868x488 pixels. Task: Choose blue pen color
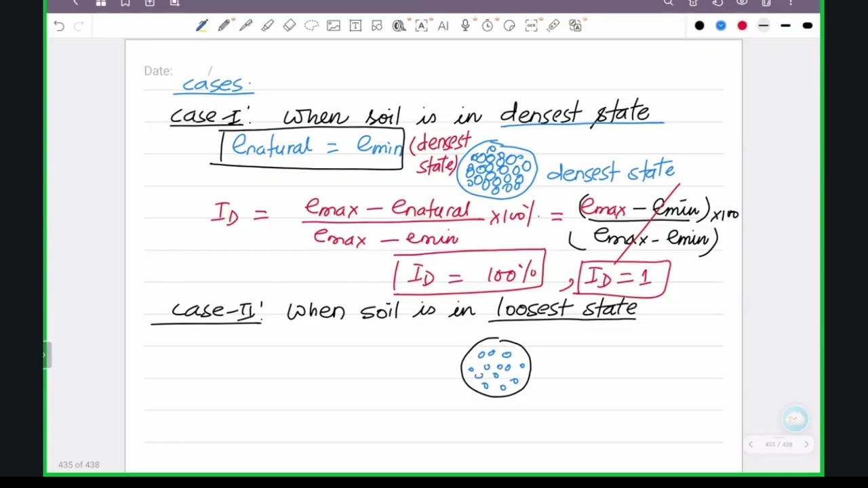(721, 26)
